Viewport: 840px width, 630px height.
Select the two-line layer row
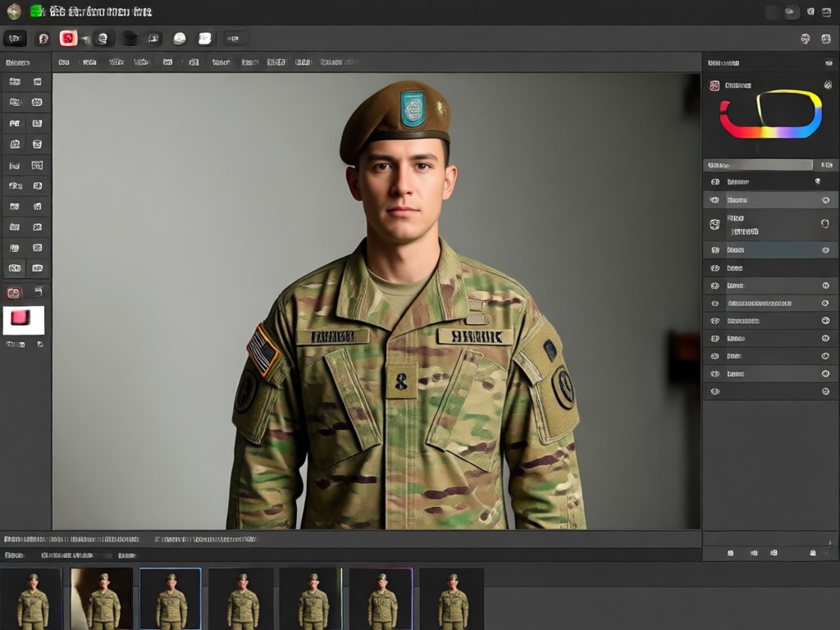point(771,225)
